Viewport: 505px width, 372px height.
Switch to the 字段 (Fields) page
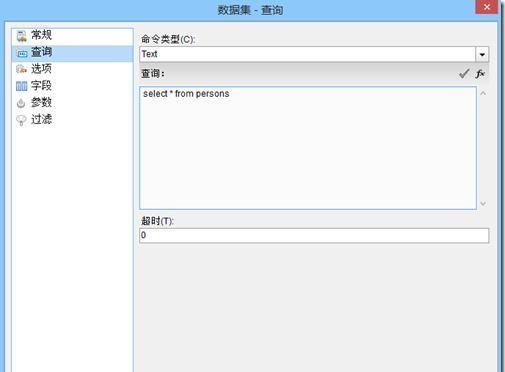pyautogui.click(x=72, y=86)
